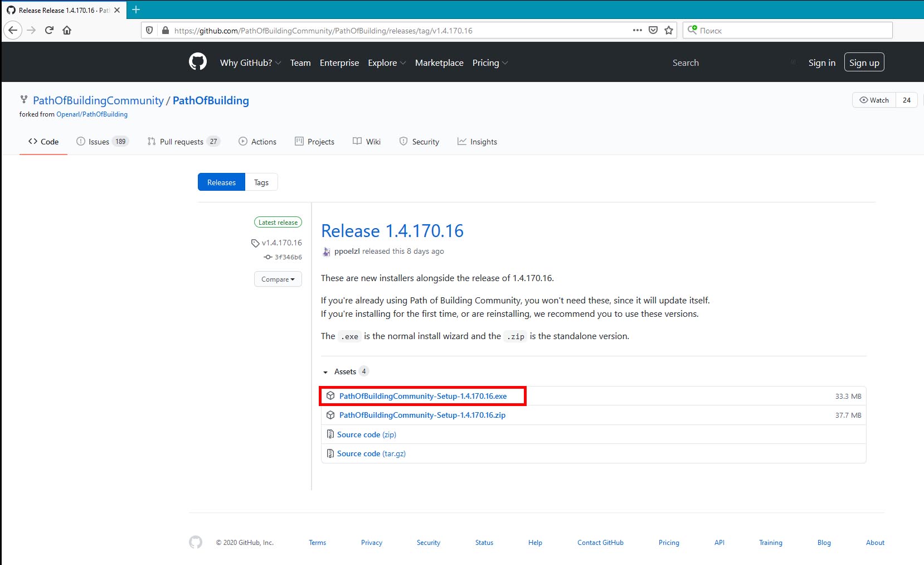
Task: Click the Latest release label
Action: coord(278,222)
